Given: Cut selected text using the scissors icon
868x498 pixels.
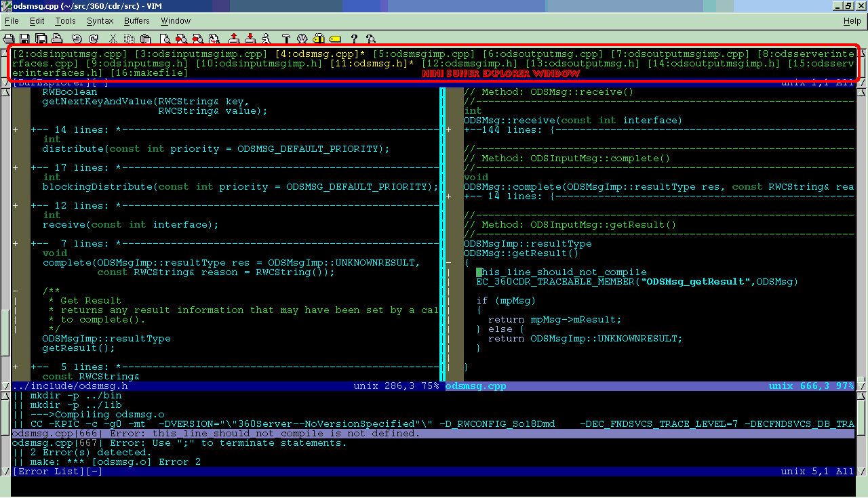Looking at the screenshot, I should coord(111,39).
